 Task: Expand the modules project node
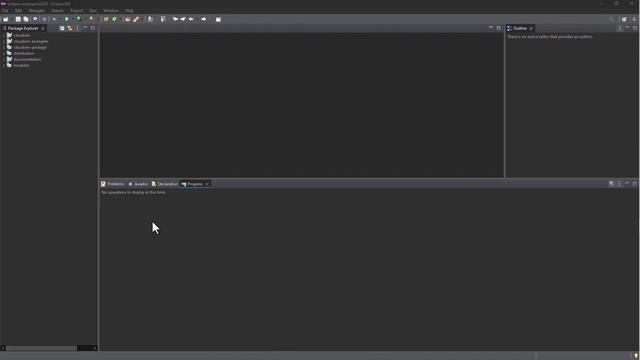coord(4,65)
